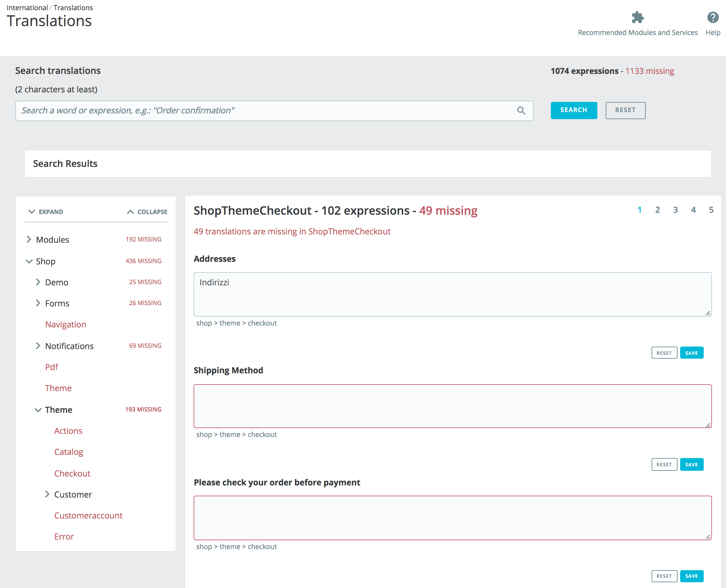This screenshot has height=588, width=726.
Task: Click page 4 pagination icon
Action: [x=694, y=210]
